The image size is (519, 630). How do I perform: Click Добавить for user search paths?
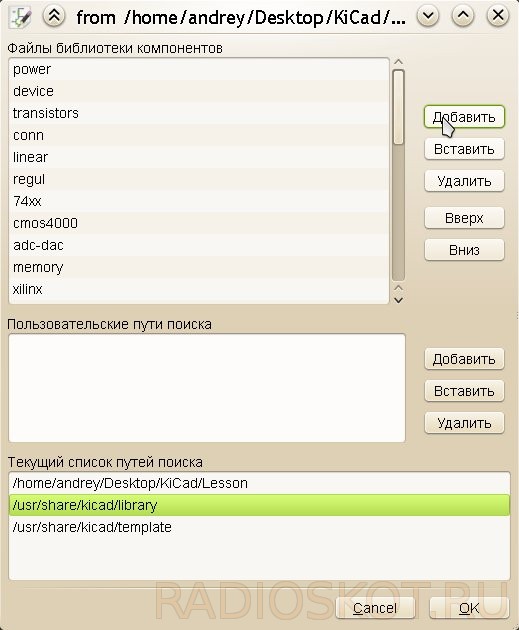click(x=464, y=359)
